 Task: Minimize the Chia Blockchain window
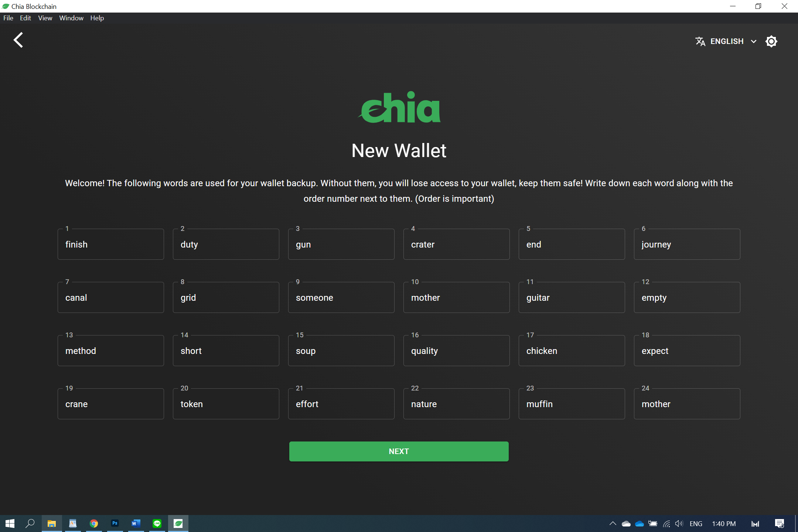tap(733, 6)
